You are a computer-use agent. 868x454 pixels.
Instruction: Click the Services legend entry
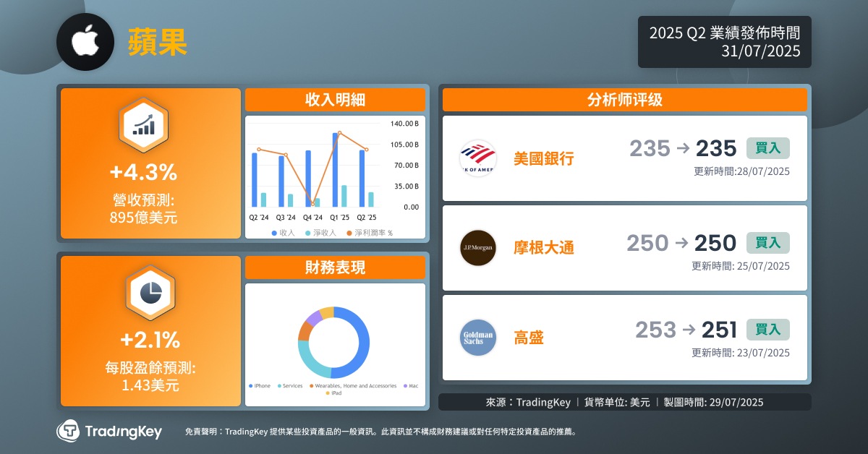(x=289, y=386)
